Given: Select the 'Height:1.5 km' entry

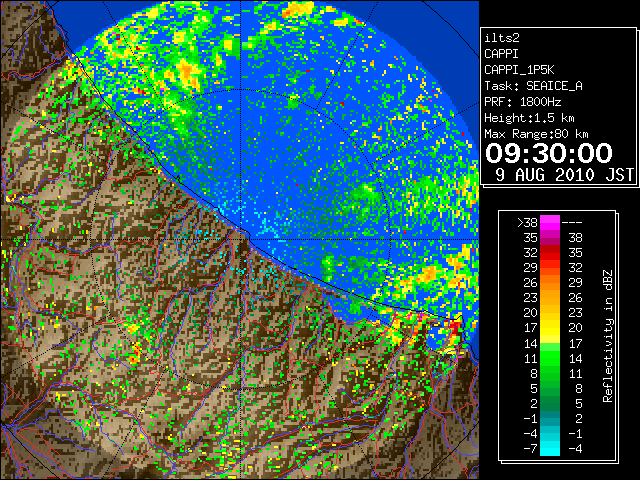Looking at the screenshot, I should click(529, 118).
